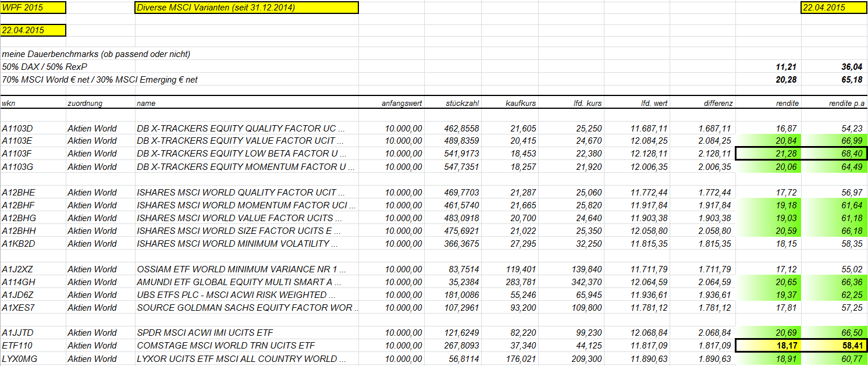The width and height of the screenshot is (868, 366).
Task: Select the yellow highlighted cell 58,41
Action: click(x=834, y=346)
